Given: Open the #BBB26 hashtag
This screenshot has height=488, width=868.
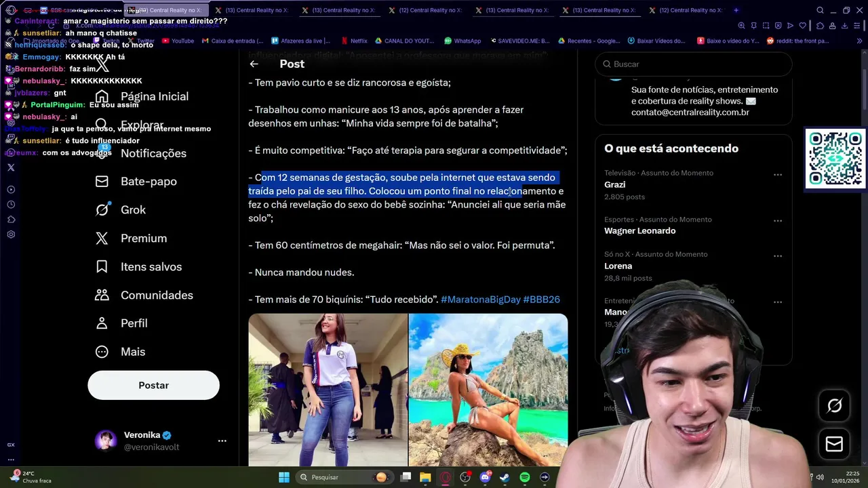Looking at the screenshot, I should [x=541, y=300].
